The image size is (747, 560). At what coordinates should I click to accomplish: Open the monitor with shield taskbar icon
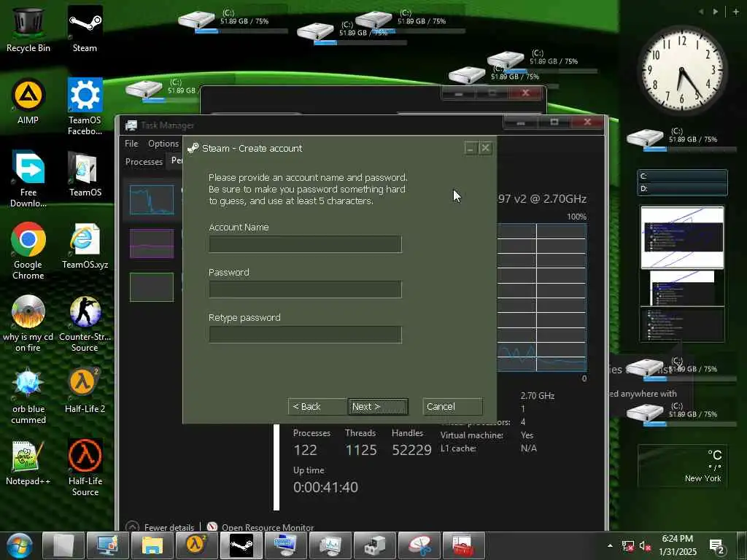point(108,545)
